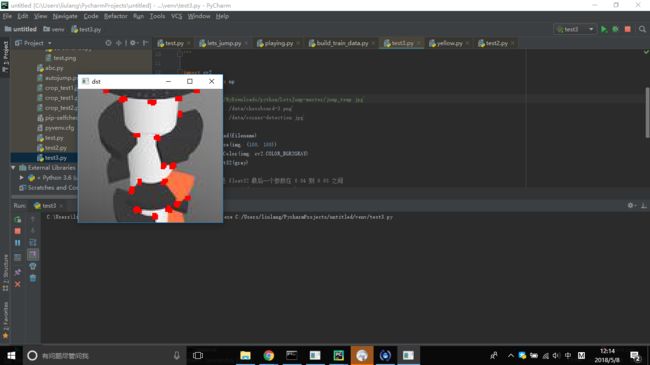The height and width of the screenshot is (365, 650).
Task: Click the scroll-from-source target icon in Project panel
Action: pyautogui.click(x=108, y=43)
